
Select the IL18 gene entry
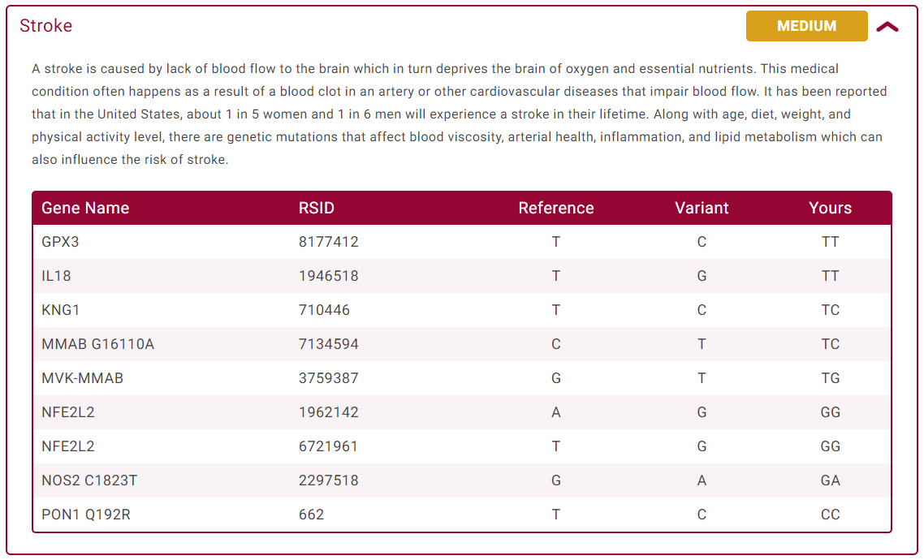pos(55,276)
